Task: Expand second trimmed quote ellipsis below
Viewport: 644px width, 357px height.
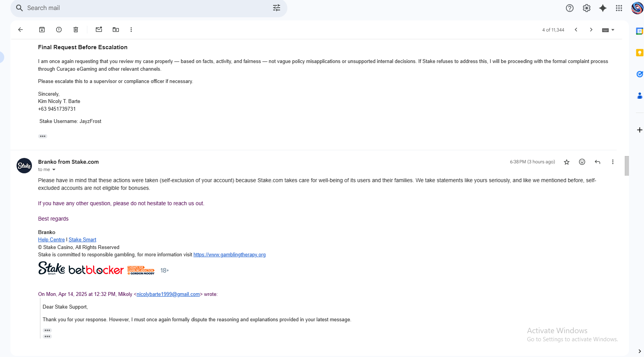Action: 47,337
